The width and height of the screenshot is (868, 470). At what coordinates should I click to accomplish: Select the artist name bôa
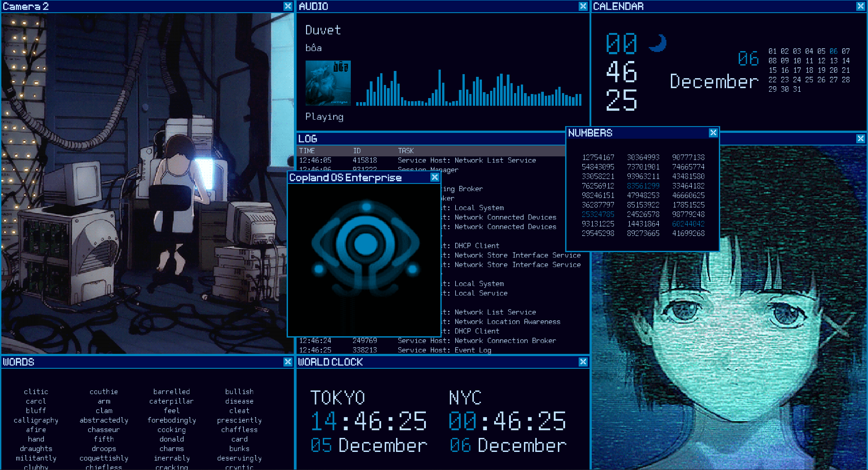coord(313,47)
